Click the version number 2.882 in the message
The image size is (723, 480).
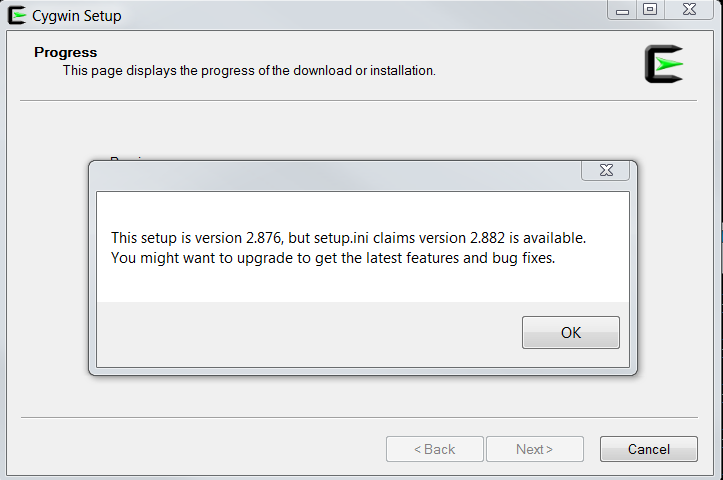pos(487,238)
